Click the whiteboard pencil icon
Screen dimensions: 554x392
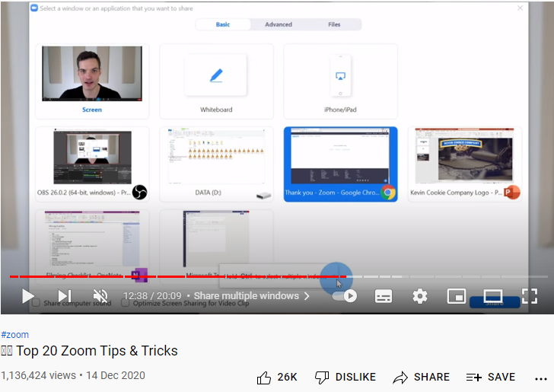[x=216, y=75]
